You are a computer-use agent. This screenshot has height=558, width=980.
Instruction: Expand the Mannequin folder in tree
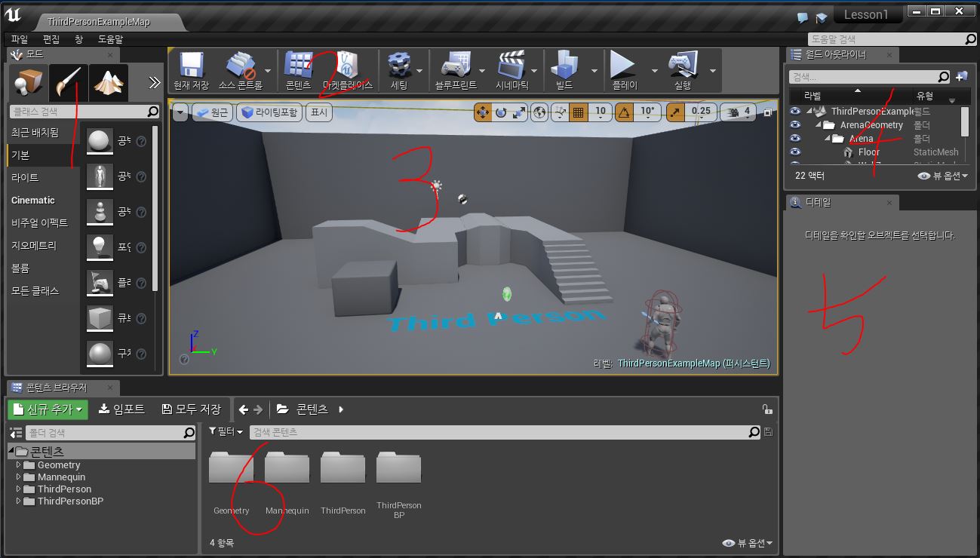tap(19, 477)
